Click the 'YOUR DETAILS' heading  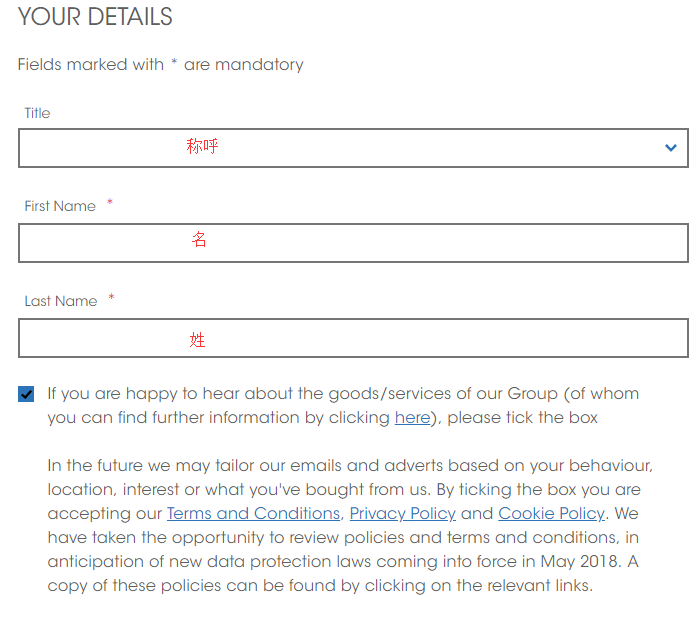[x=95, y=17]
